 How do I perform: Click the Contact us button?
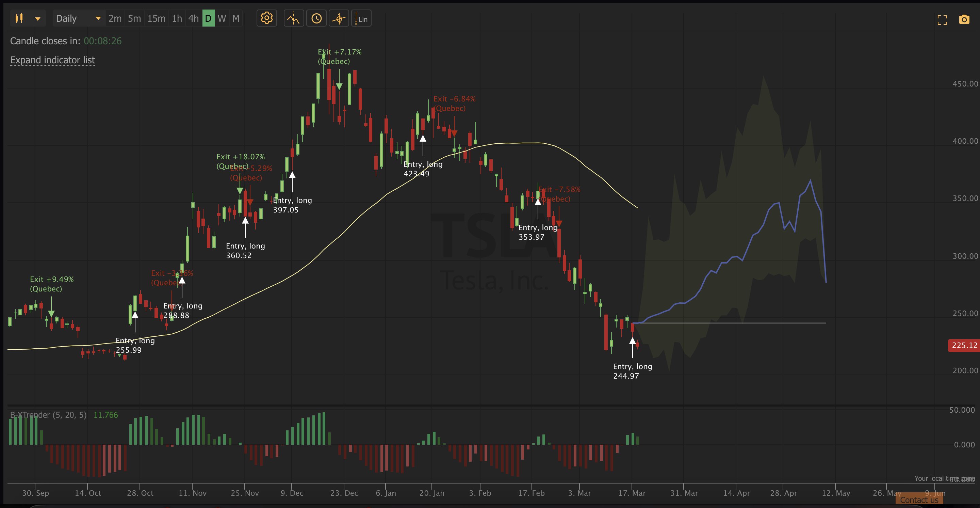tap(919, 500)
